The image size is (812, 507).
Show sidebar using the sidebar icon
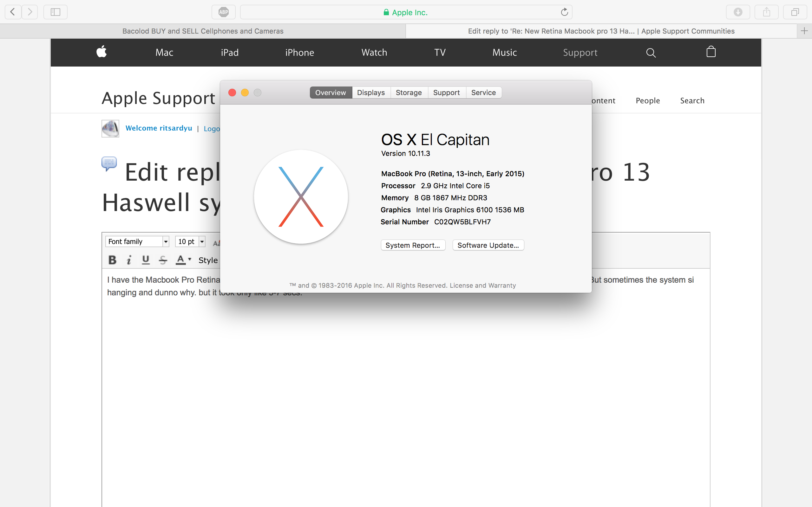[56, 12]
